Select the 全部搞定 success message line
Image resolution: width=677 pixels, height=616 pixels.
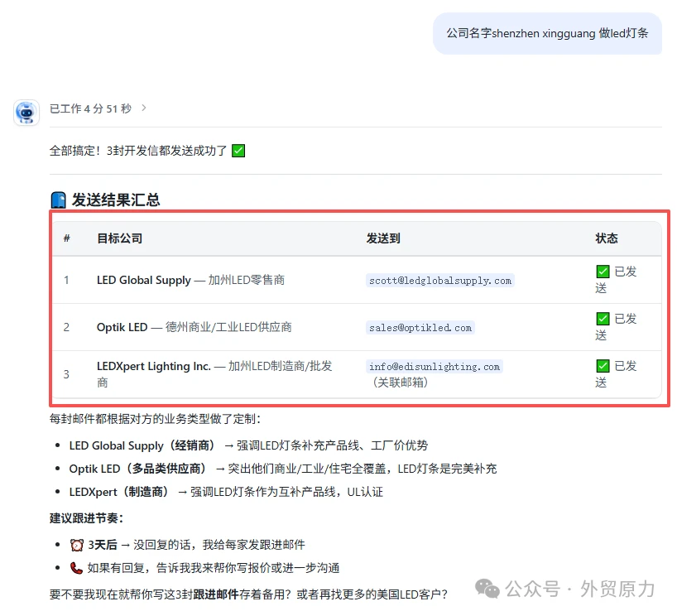pyautogui.click(x=147, y=151)
